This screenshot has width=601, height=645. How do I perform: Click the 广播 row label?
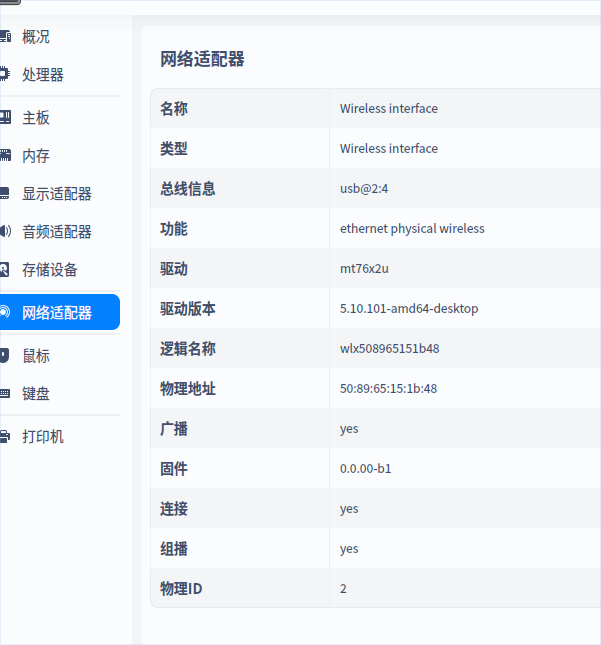coord(174,429)
